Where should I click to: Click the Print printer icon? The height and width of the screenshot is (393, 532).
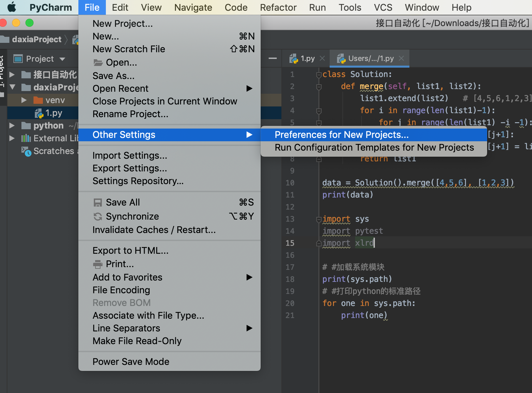[98, 264]
